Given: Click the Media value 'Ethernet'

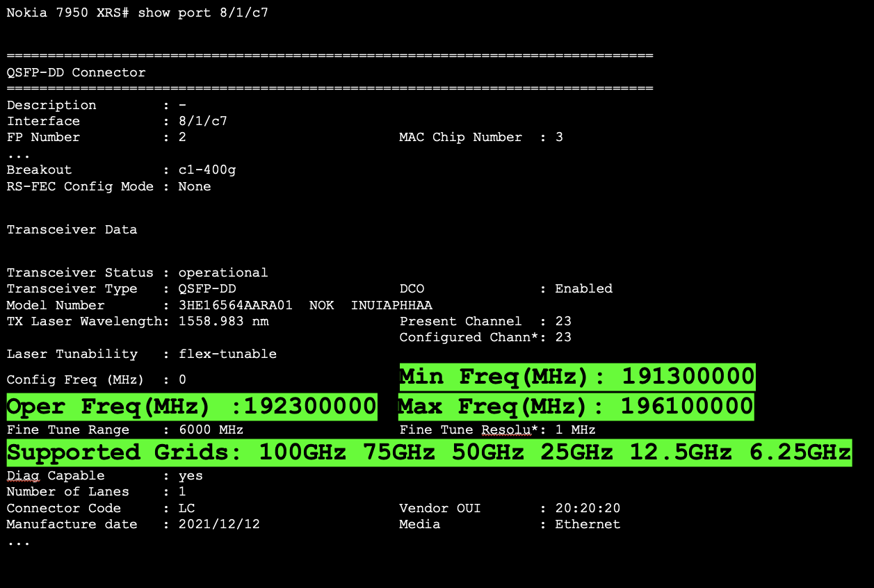Looking at the screenshot, I should point(587,524).
